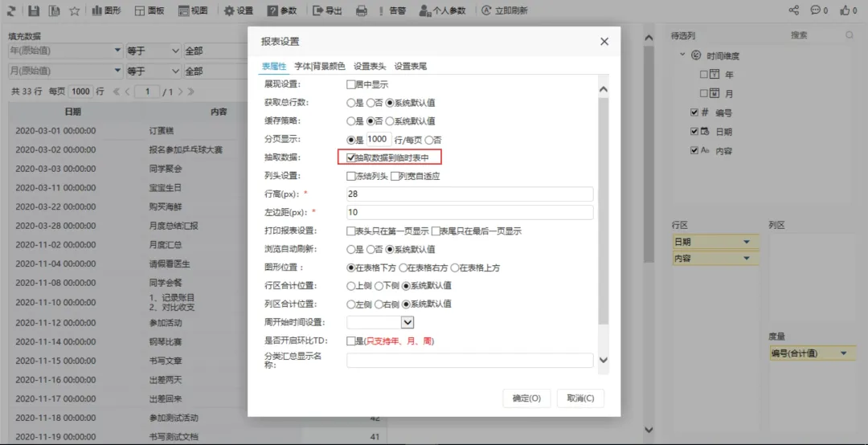Check the 年 field under 时间维度

[703, 74]
